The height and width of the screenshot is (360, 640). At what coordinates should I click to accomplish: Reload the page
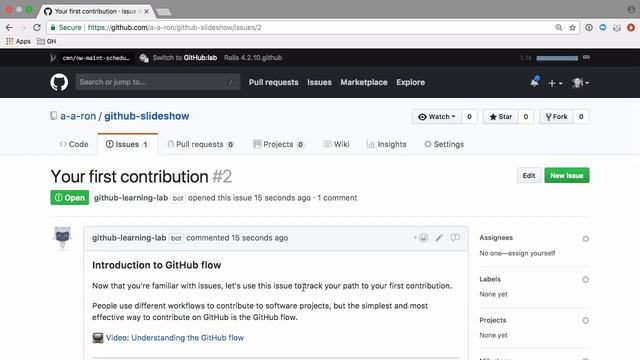click(x=37, y=27)
